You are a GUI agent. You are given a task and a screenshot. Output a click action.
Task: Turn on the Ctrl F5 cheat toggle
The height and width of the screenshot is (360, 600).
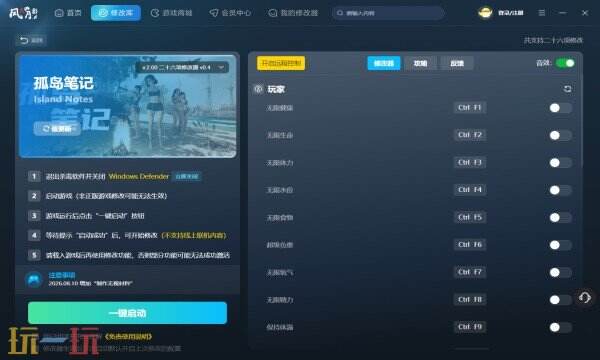pyautogui.click(x=561, y=218)
